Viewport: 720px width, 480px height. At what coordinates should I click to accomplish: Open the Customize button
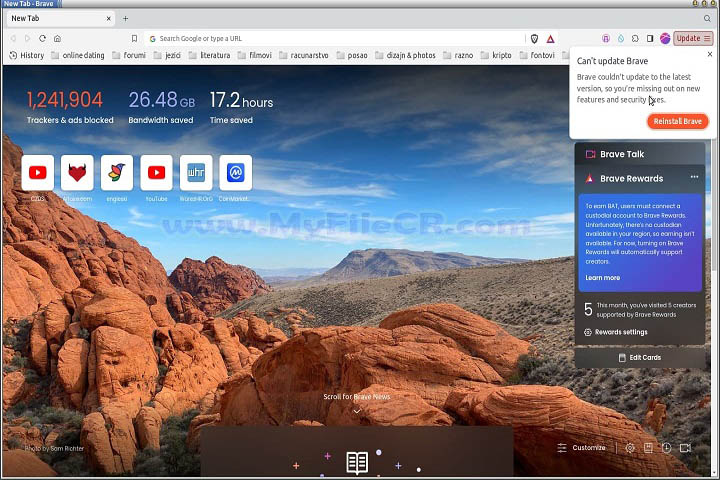(581, 448)
